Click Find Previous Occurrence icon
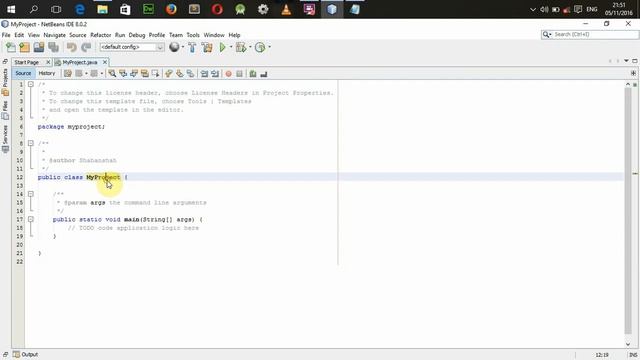 tap(123, 74)
